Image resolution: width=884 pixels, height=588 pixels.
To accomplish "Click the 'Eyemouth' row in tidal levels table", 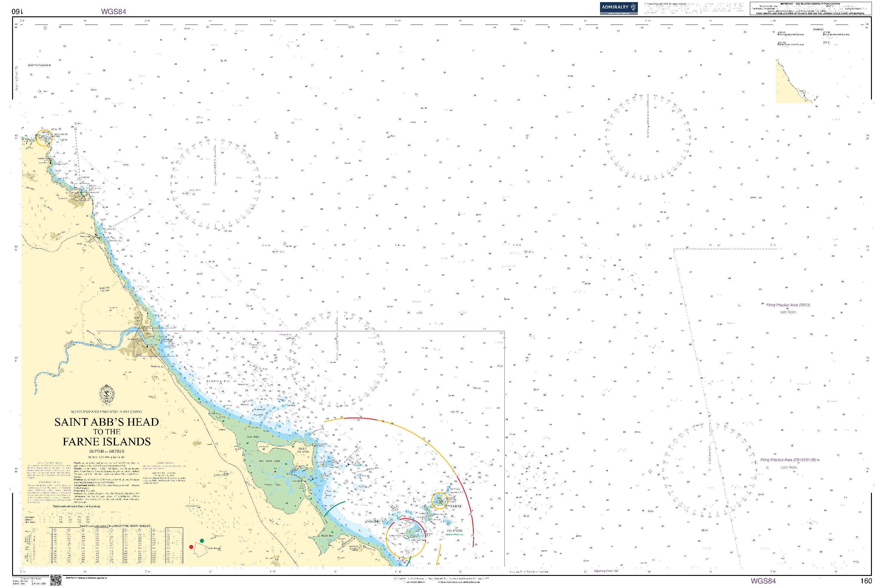I will click(x=57, y=517).
